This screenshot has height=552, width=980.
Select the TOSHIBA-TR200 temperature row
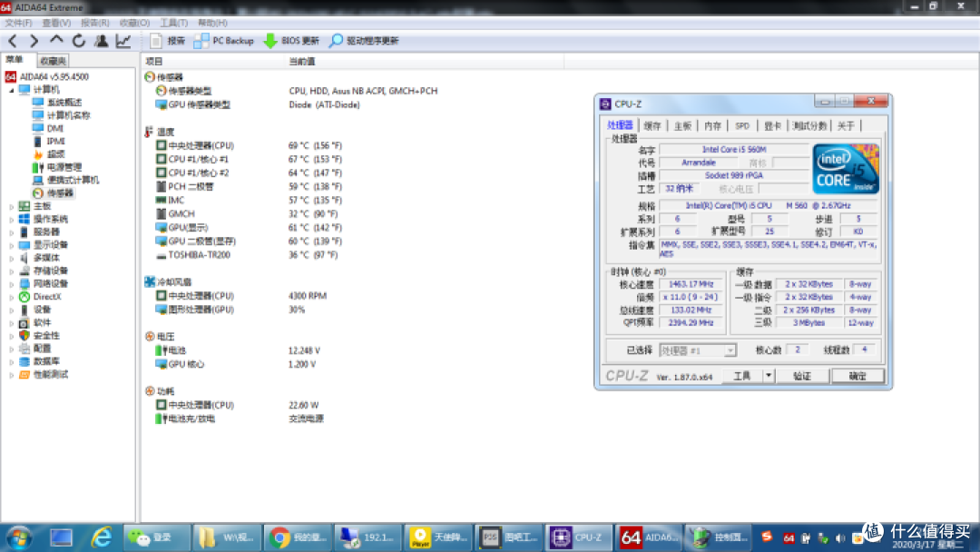tap(247, 255)
